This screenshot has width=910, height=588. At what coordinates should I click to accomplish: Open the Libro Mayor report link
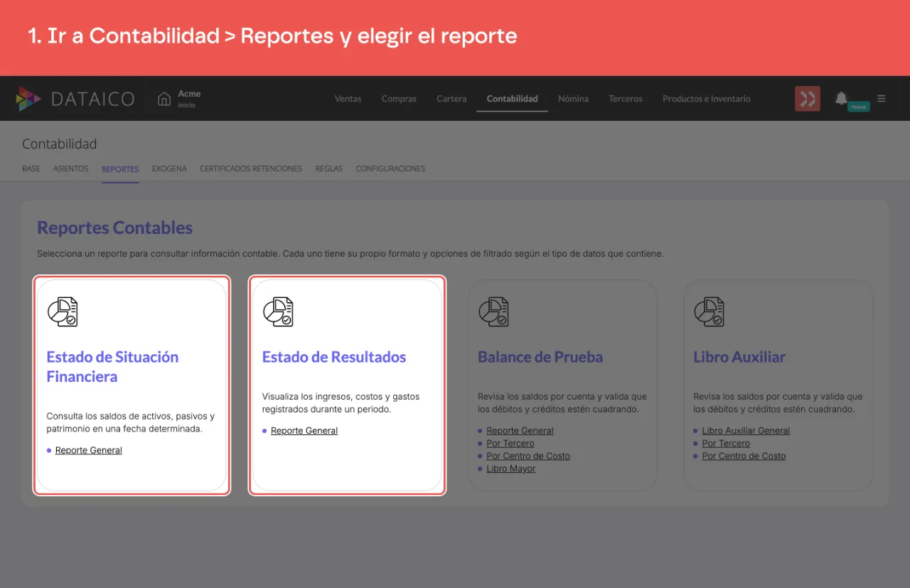(511, 469)
